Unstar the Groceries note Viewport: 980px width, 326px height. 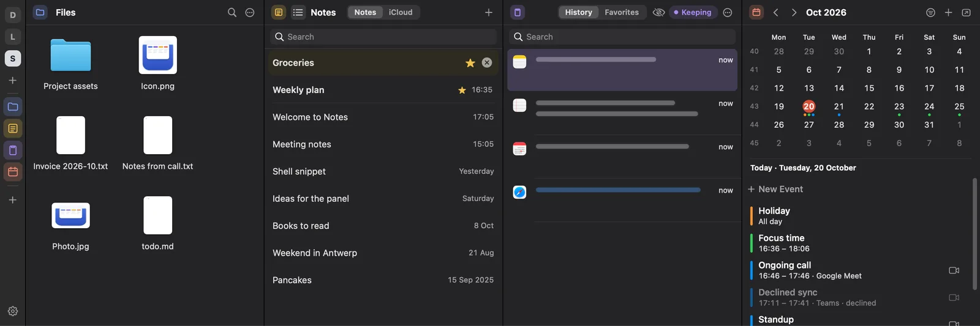[x=470, y=63]
